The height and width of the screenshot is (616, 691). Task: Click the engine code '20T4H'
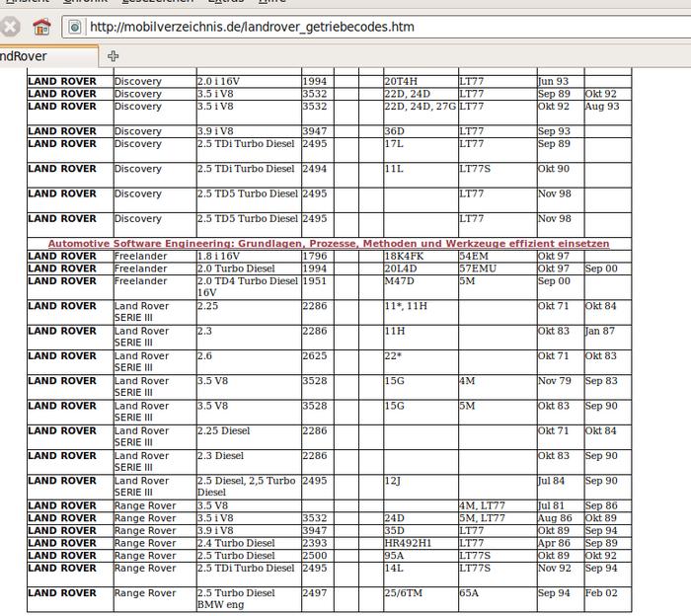pyautogui.click(x=401, y=81)
